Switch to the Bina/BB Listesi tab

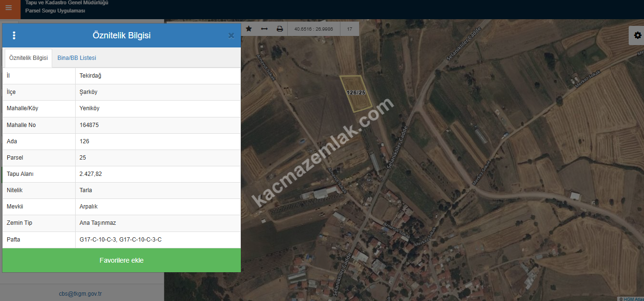pyautogui.click(x=77, y=58)
